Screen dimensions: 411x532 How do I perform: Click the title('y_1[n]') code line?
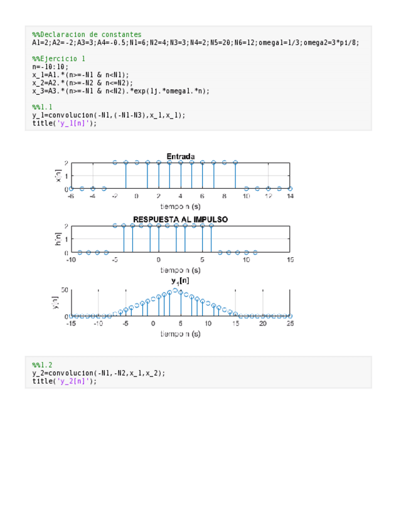(x=65, y=124)
